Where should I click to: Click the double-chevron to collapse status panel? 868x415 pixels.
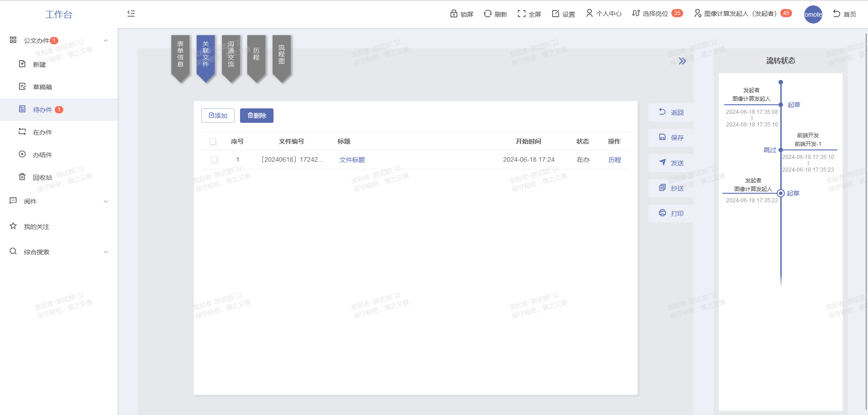682,61
